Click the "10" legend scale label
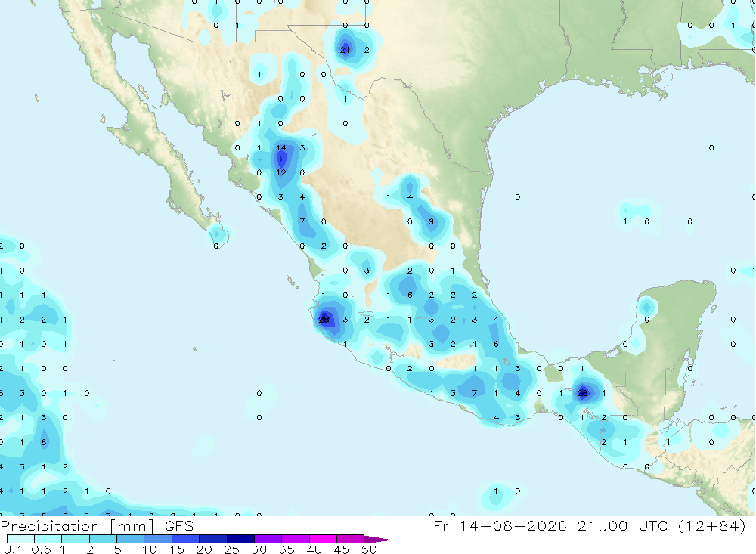756x554 pixels. [150, 549]
